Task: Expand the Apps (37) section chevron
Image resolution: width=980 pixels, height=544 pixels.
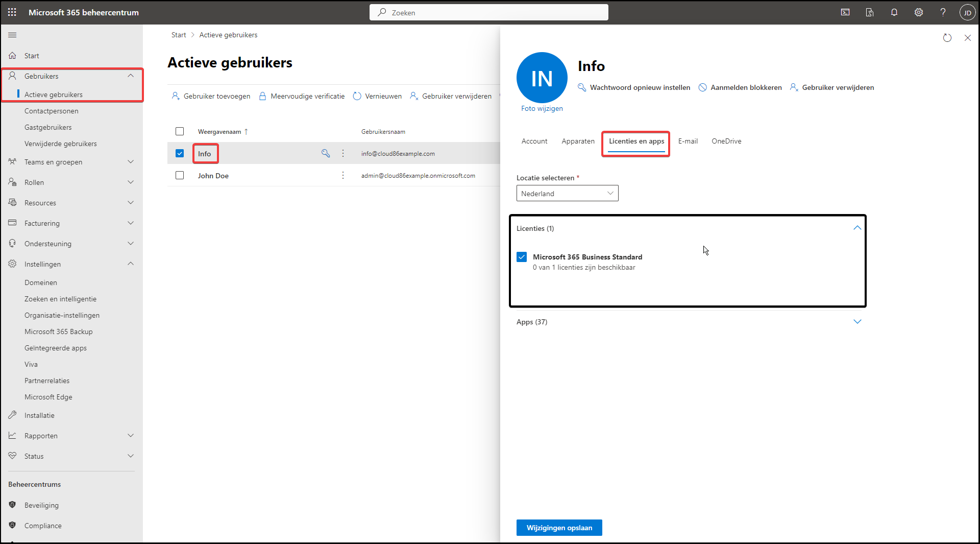Action: pyautogui.click(x=857, y=322)
